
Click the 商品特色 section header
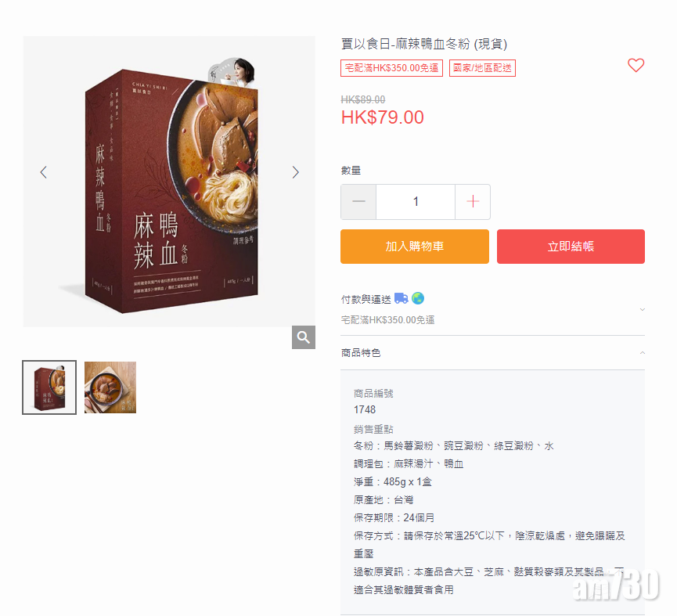pyautogui.click(x=492, y=353)
